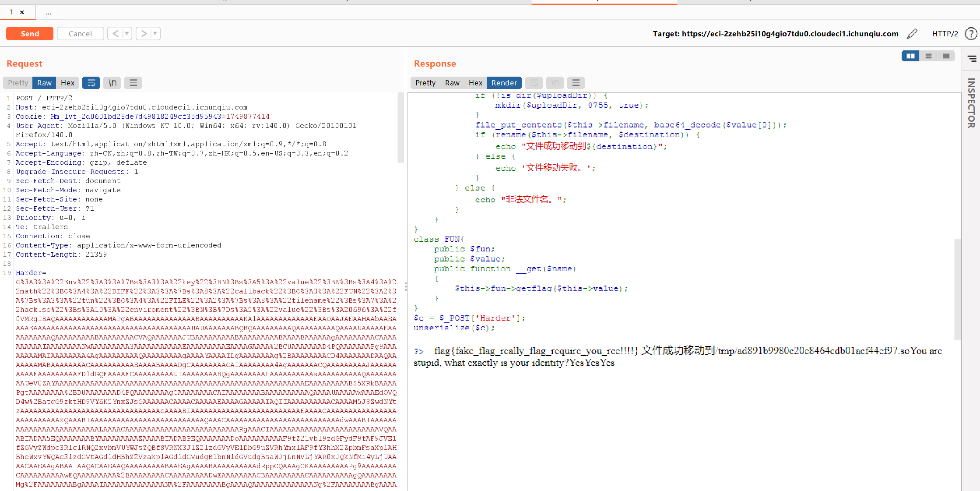Click the Response panel heading
Viewport: 980px width, 491px height.
pyautogui.click(x=435, y=64)
